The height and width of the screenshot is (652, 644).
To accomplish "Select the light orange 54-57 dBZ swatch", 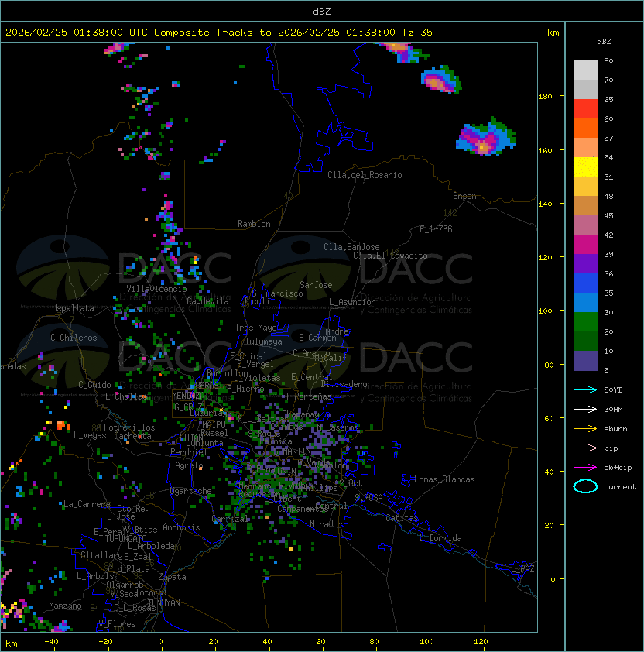I will (585, 148).
